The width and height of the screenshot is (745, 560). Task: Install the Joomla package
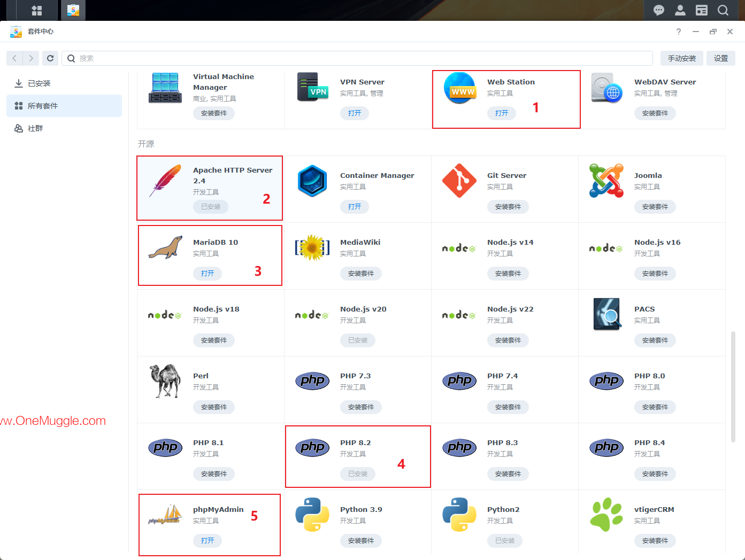click(655, 207)
